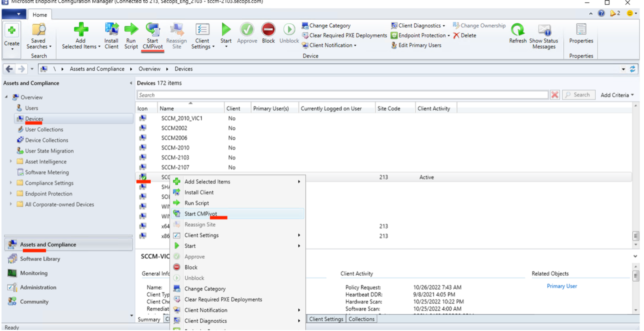
Task: Click Edit Primary Users in the ribbon
Action: pos(416,45)
